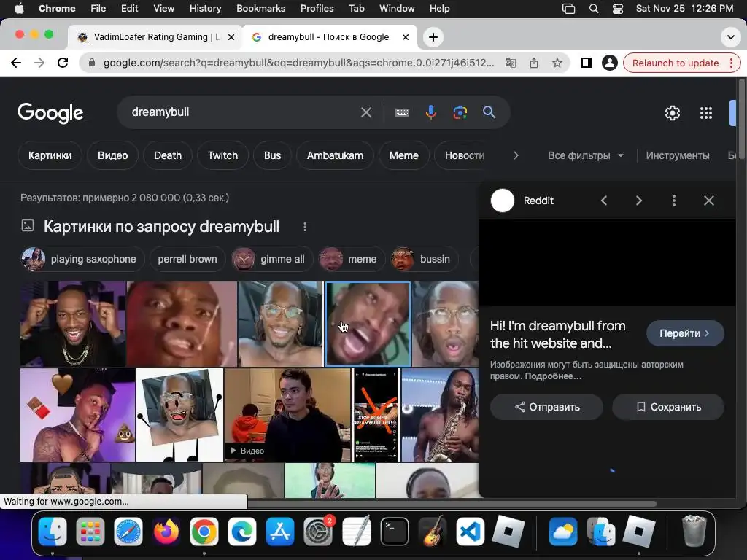Click the URL address bar
The height and width of the screenshot is (560, 747).
298,63
